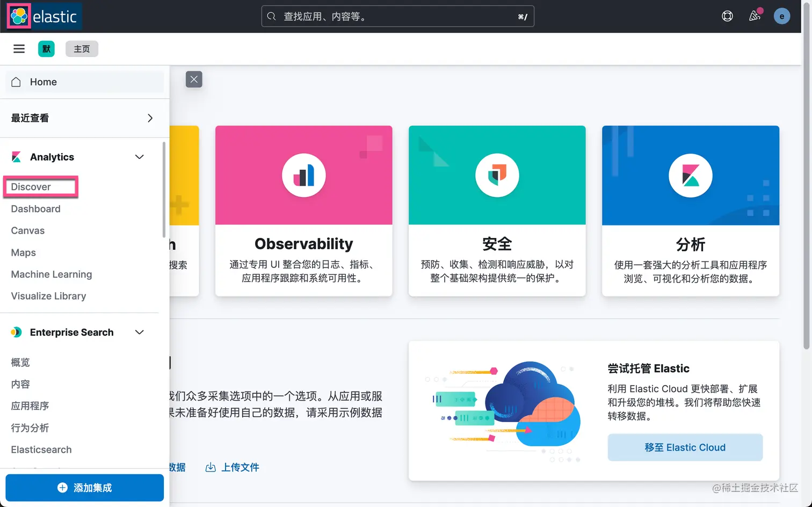Click the search magnifier icon
Viewport: 812px width, 507px height.
tap(272, 16)
